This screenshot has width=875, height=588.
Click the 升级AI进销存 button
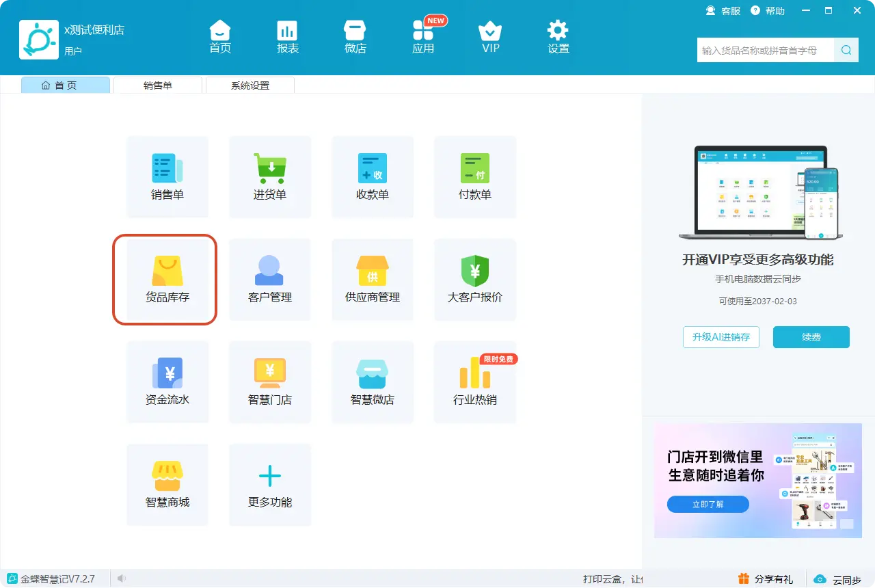(x=721, y=337)
